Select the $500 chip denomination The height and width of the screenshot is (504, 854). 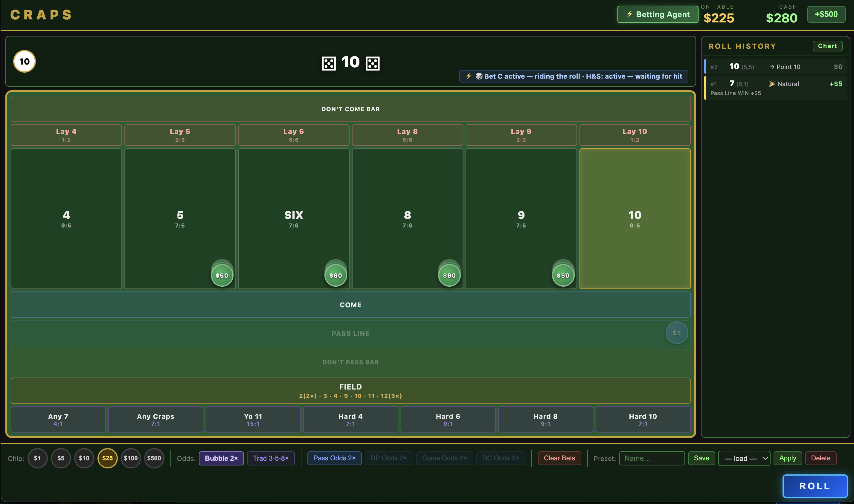(154, 458)
